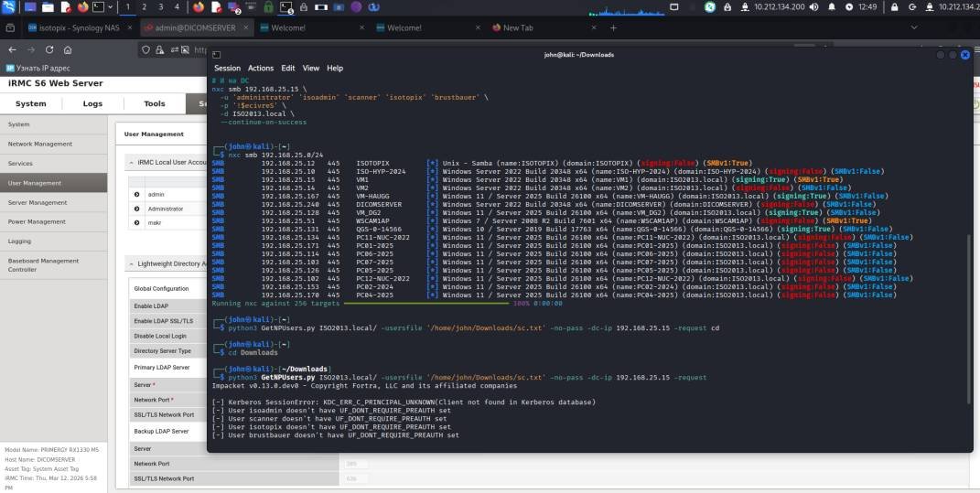Open the Logs tab in iRMC
This screenshot has width=980, height=493.
pyautogui.click(x=92, y=103)
